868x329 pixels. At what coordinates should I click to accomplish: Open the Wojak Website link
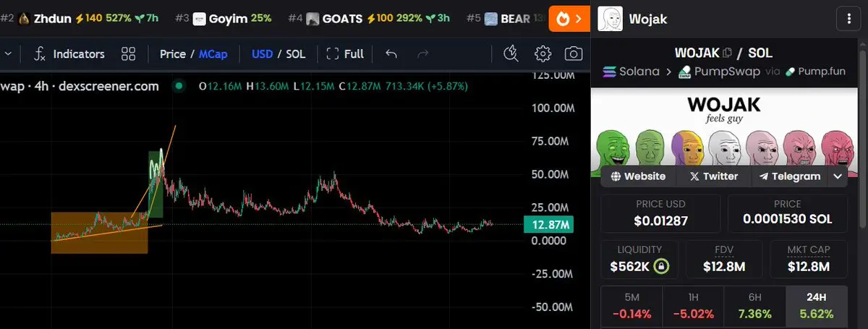tap(637, 176)
